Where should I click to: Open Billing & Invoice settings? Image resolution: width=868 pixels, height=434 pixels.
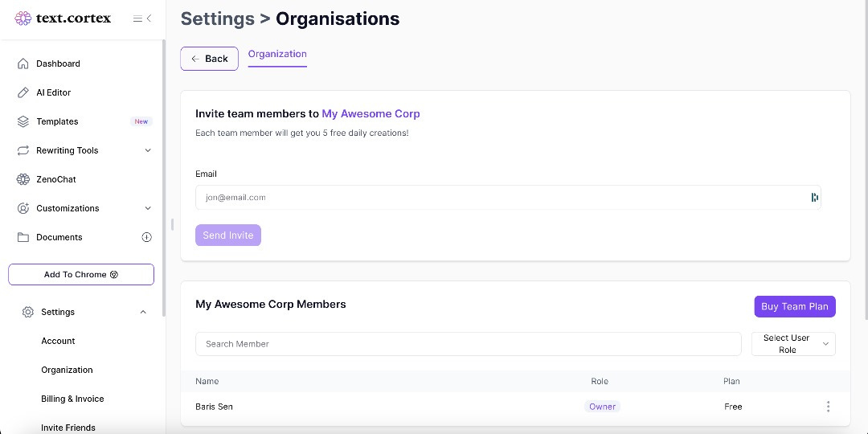pos(72,399)
